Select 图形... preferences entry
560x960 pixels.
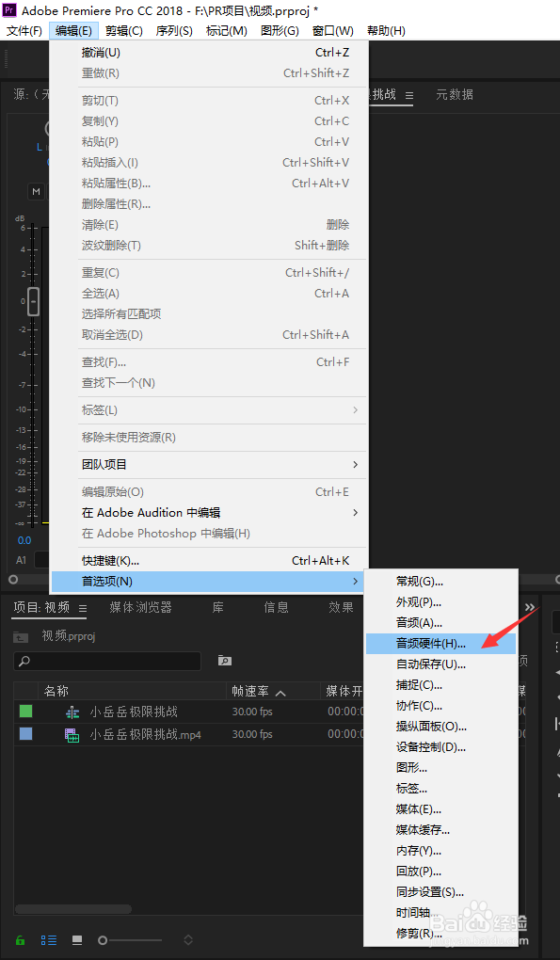(440, 768)
